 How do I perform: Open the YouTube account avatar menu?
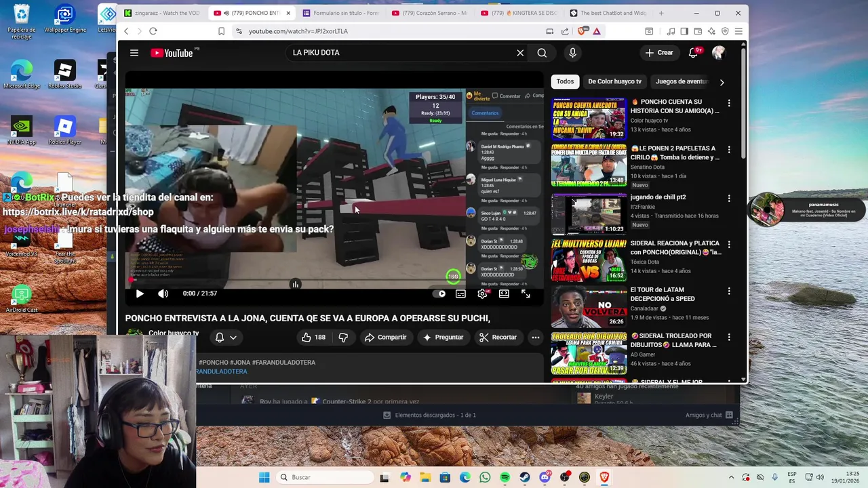719,53
